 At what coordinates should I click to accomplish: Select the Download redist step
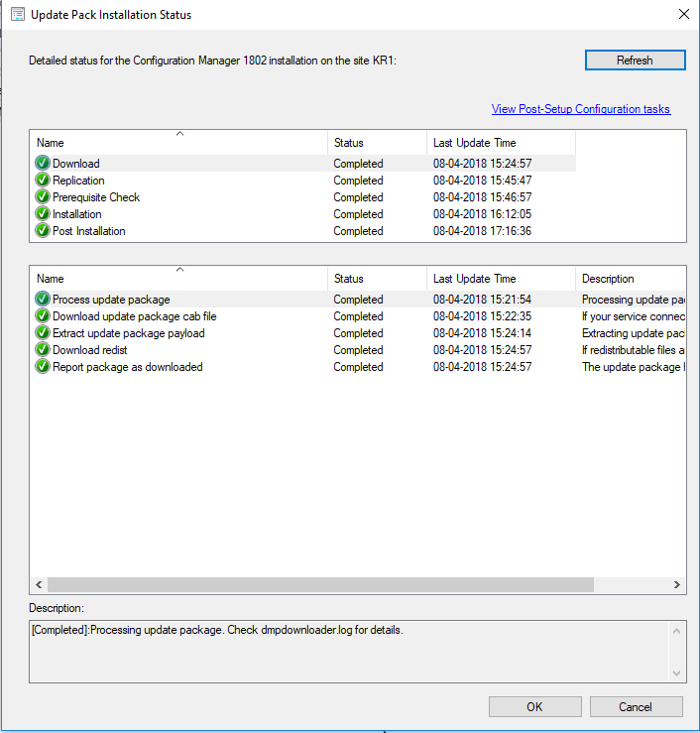tap(358, 350)
